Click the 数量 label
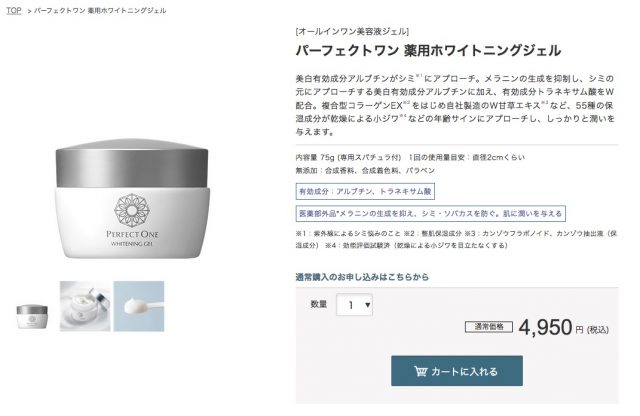The width and height of the screenshot is (640, 416). [318, 304]
